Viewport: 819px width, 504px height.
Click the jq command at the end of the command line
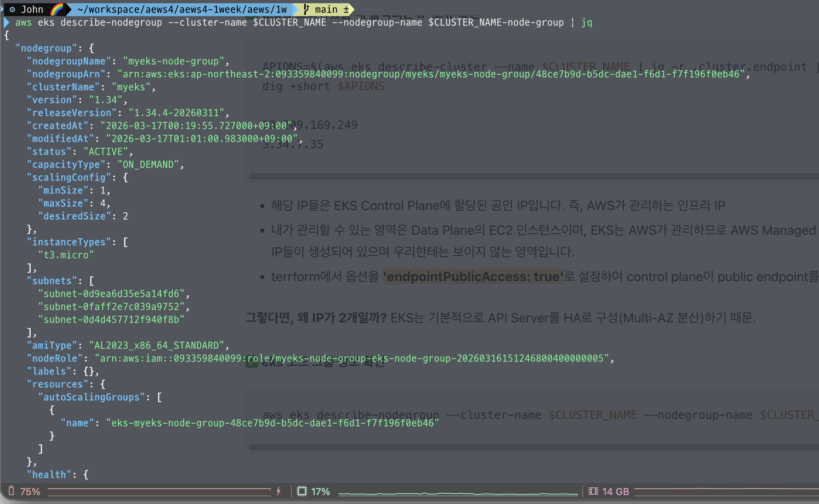click(x=587, y=23)
